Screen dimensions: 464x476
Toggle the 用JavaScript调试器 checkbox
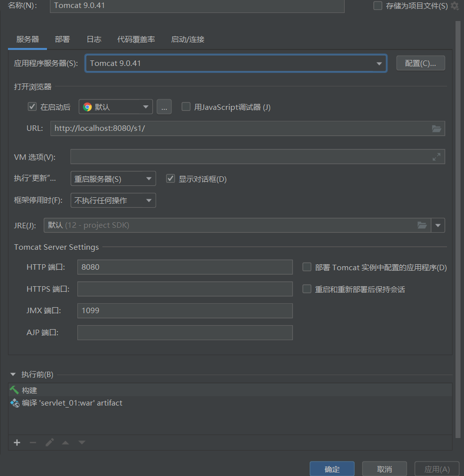185,106
